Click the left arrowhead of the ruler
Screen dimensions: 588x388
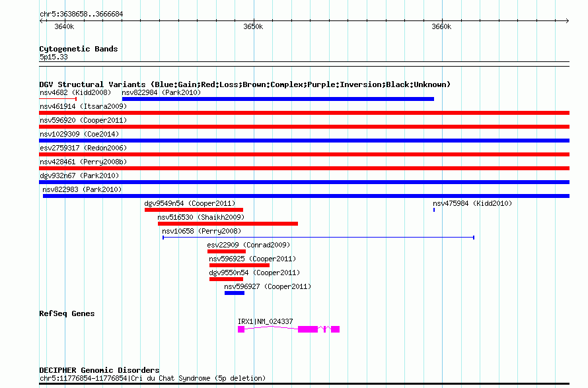pyautogui.click(x=41, y=21)
